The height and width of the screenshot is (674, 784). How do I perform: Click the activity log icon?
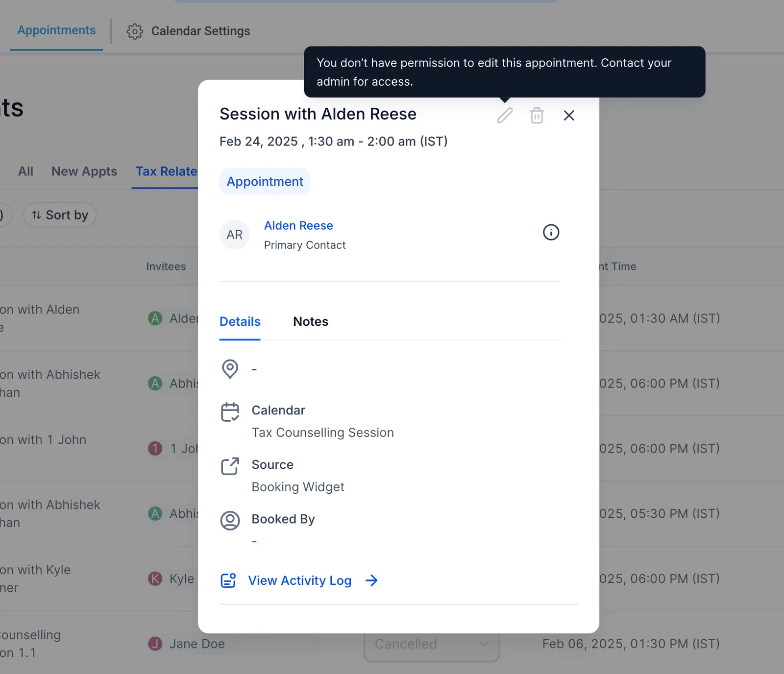pyautogui.click(x=228, y=580)
